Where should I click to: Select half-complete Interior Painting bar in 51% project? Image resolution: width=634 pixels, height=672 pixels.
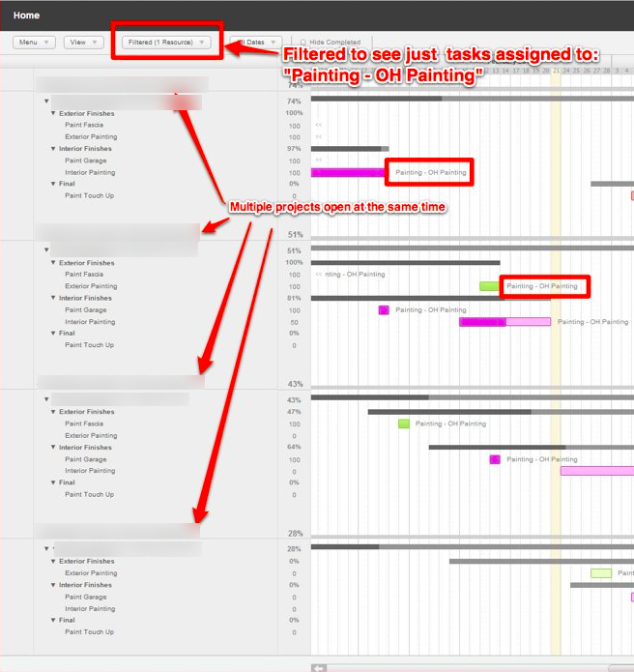click(x=505, y=322)
